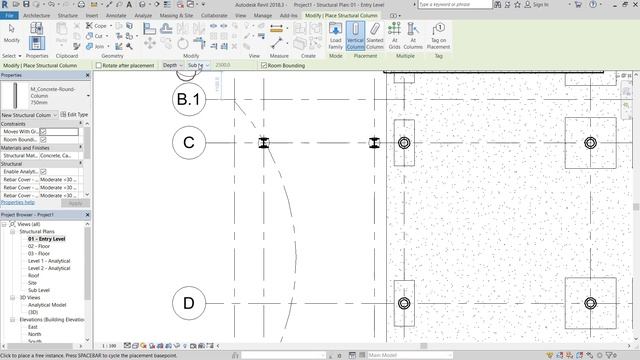Select Vertical Column placement
The height and width of the screenshot is (360, 640).
point(355,36)
